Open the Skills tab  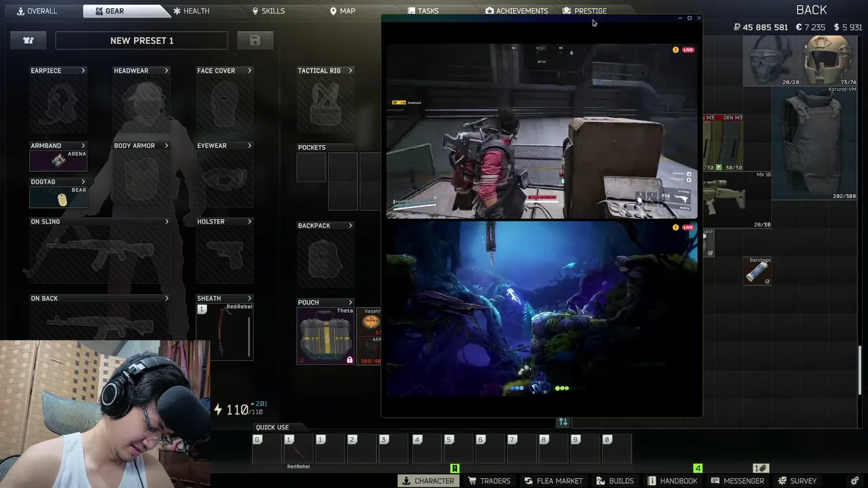pyautogui.click(x=269, y=11)
